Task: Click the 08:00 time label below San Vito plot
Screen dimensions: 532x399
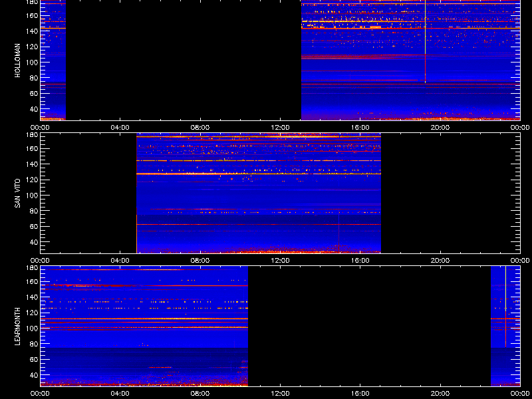Action: 200,261
